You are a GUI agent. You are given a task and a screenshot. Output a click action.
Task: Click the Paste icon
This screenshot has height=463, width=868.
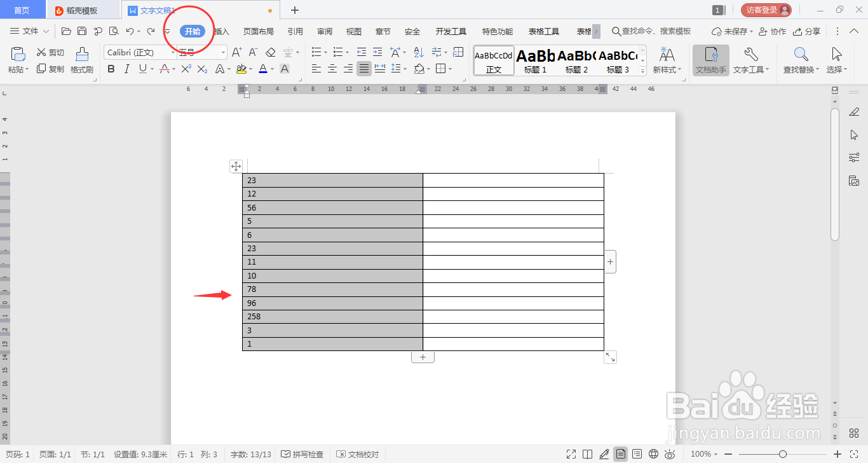click(18, 53)
